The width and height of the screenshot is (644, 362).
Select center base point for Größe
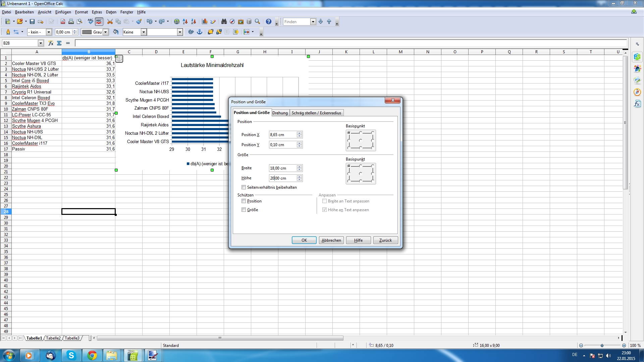pyautogui.click(x=361, y=174)
